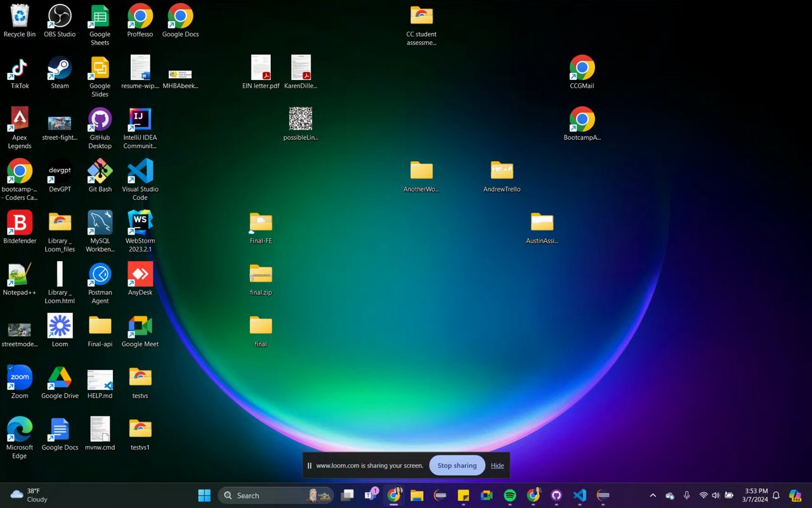The height and width of the screenshot is (508, 812).
Task: Open the bootcamp Coders Ca Chrome shortcut
Action: click(20, 180)
